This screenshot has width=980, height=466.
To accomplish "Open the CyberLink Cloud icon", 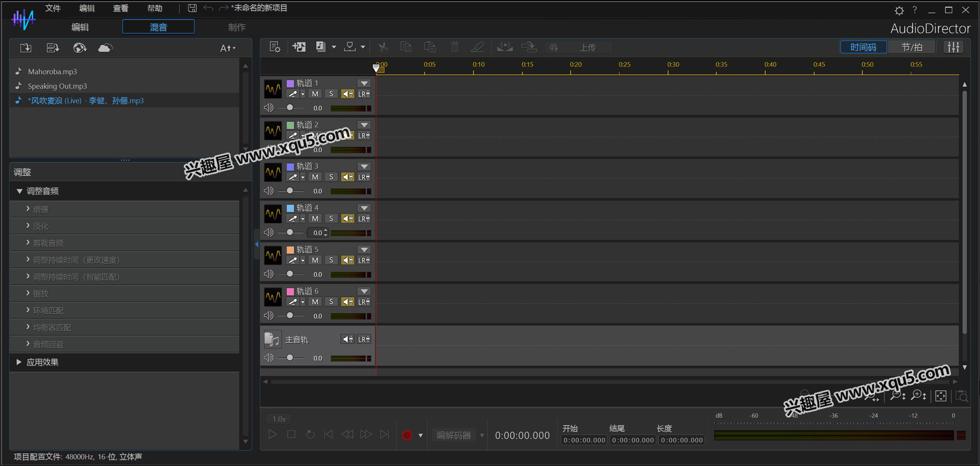I will tap(105, 48).
